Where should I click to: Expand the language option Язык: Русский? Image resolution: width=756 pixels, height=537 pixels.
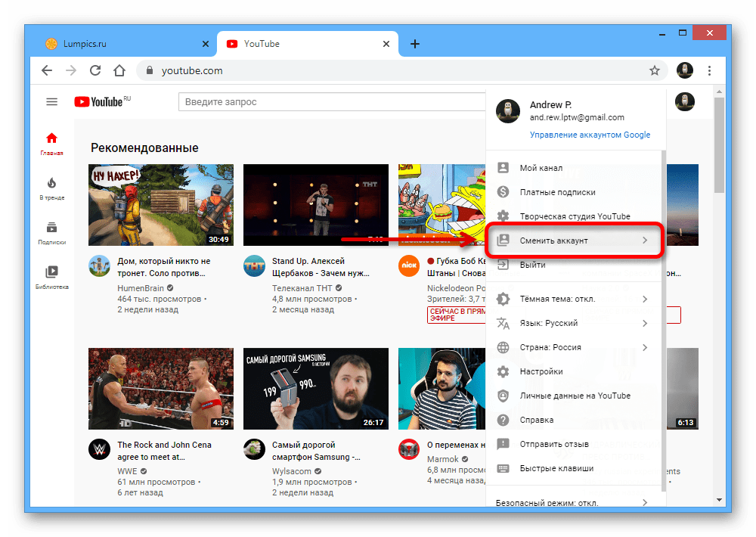pos(572,323)
